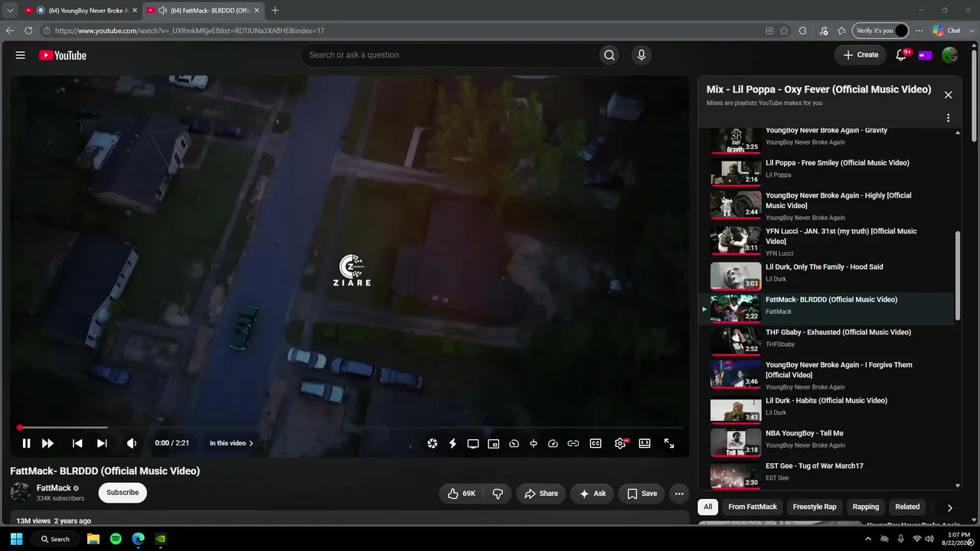Open the Mix playlist options menu
Screen dimensions: 980x551
948,118
